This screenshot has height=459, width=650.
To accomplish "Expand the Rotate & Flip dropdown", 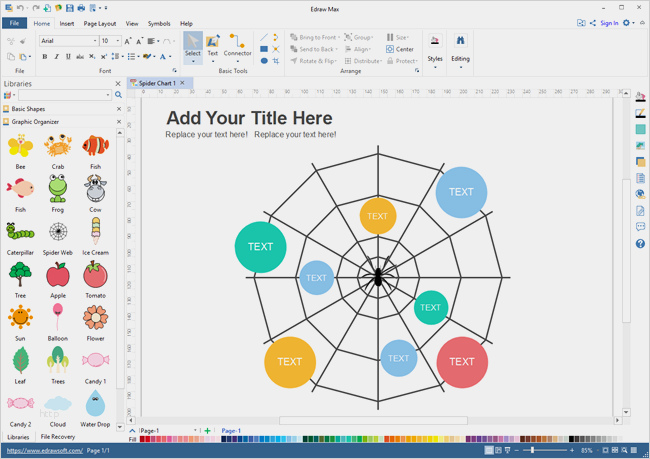I will pos(338,61).
